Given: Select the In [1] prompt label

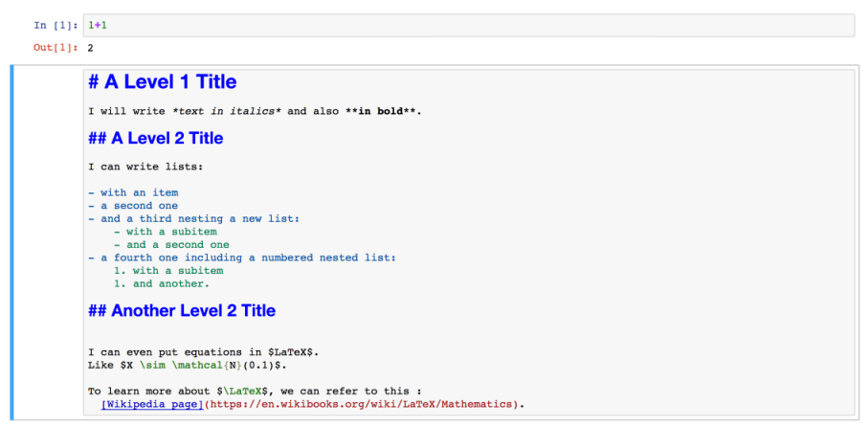Looking at the screenshot, I should coord(54,26).
